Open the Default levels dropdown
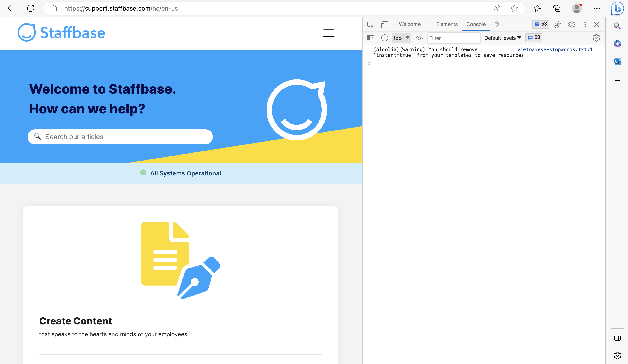This screenshot has height=364, width=628. click(502, 38)
